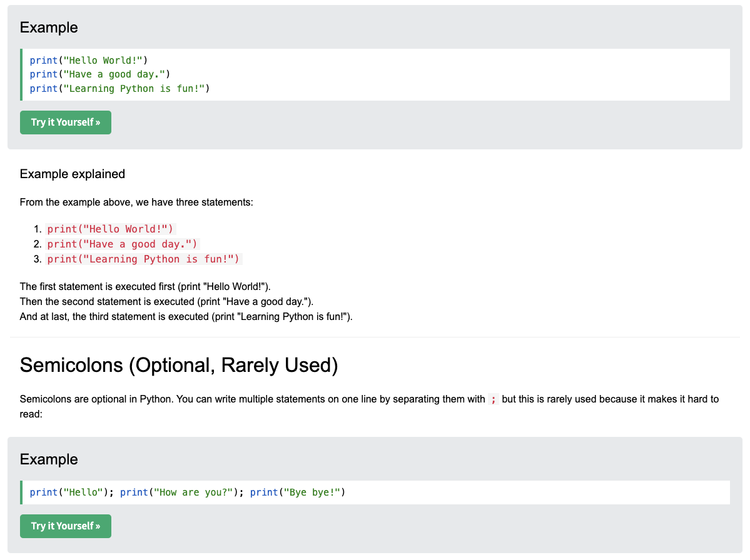Screen dimensions: 750x560
Task: Click the Example explained subheading
Action: tap(72, 174)
